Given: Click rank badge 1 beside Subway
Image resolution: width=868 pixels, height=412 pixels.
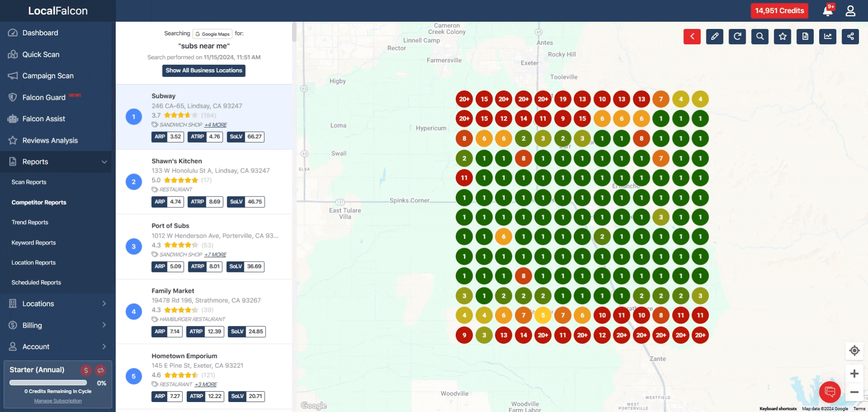Looking at the screenshot, I should click(134, 117).
